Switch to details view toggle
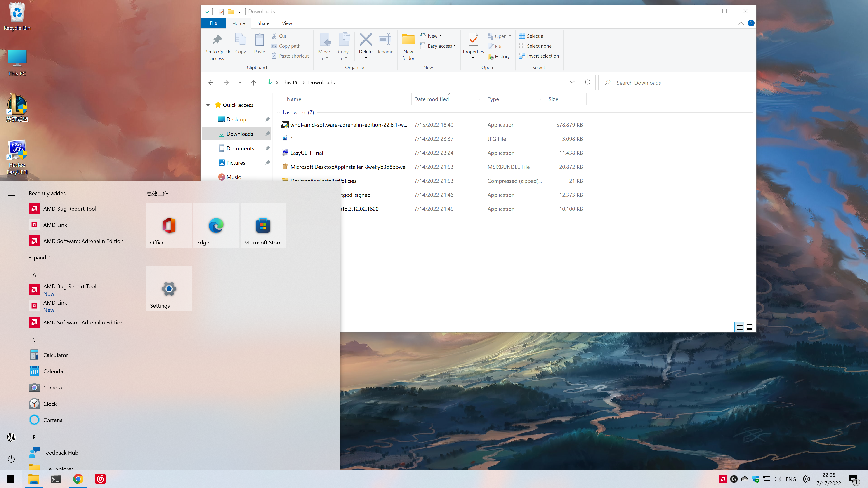This screenshot has height=488, width=868. [x=739, y=327]
